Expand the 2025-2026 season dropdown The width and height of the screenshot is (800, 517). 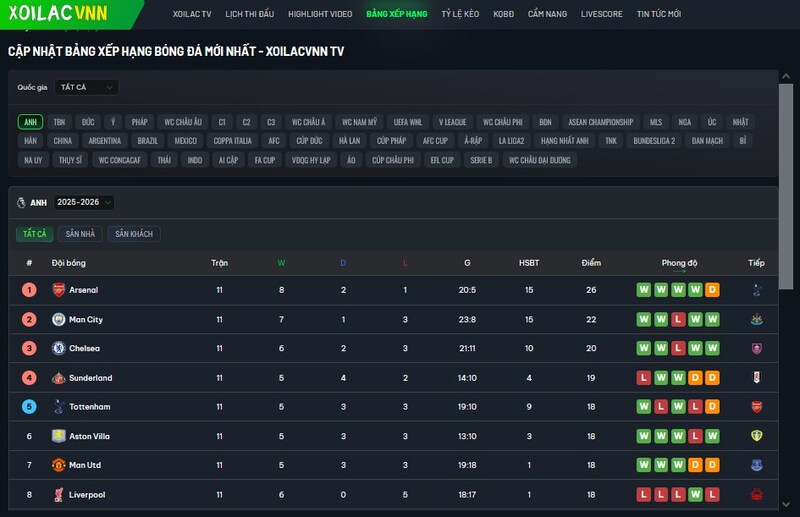pos(84,203)
